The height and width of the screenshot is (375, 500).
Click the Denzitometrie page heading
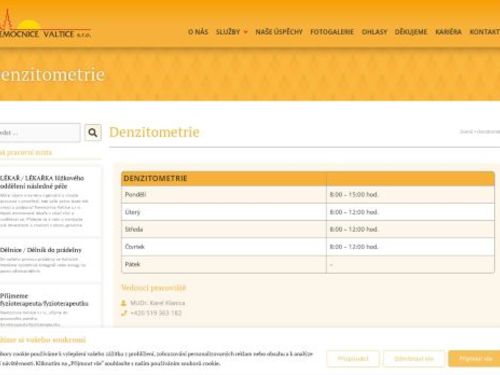pyautogui.click(x=154, y=132)
